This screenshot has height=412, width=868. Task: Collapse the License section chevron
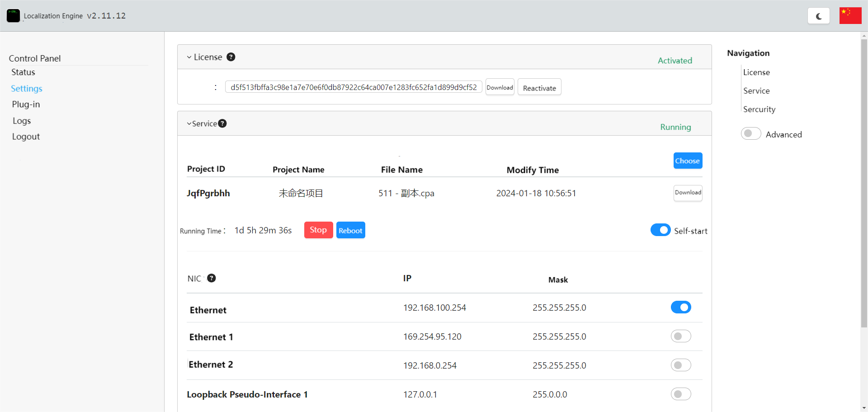(189, 57)
